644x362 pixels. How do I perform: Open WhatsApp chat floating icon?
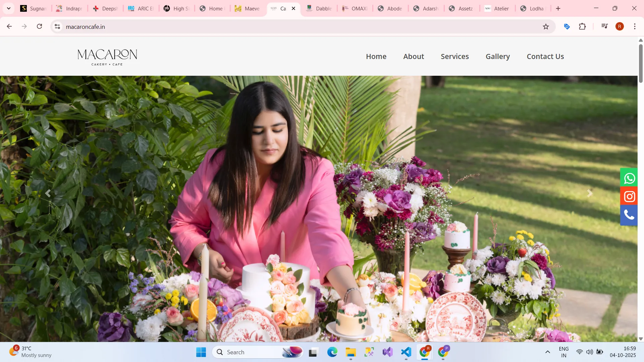pos(629,178)
